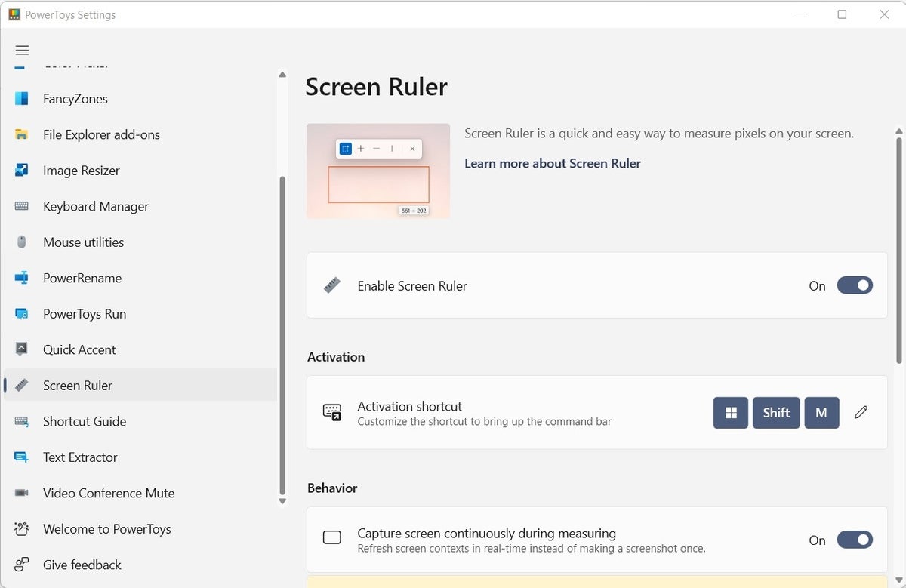Screen dimensions: 906x588
Task: Click the Mouse utilities mouse icon
Action: pyautogui.click(x=22, y=242)
